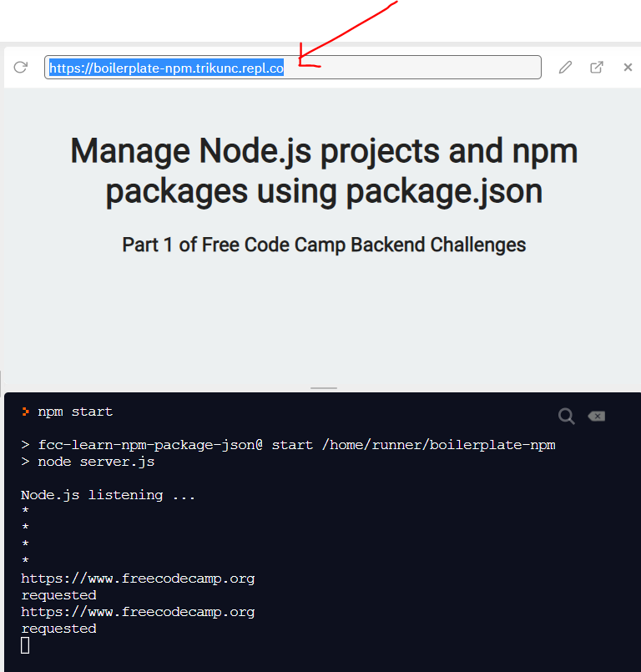Clear the console using the backspace icon
The width and height of the screenshot is (641, 672).
click(596, 416)
